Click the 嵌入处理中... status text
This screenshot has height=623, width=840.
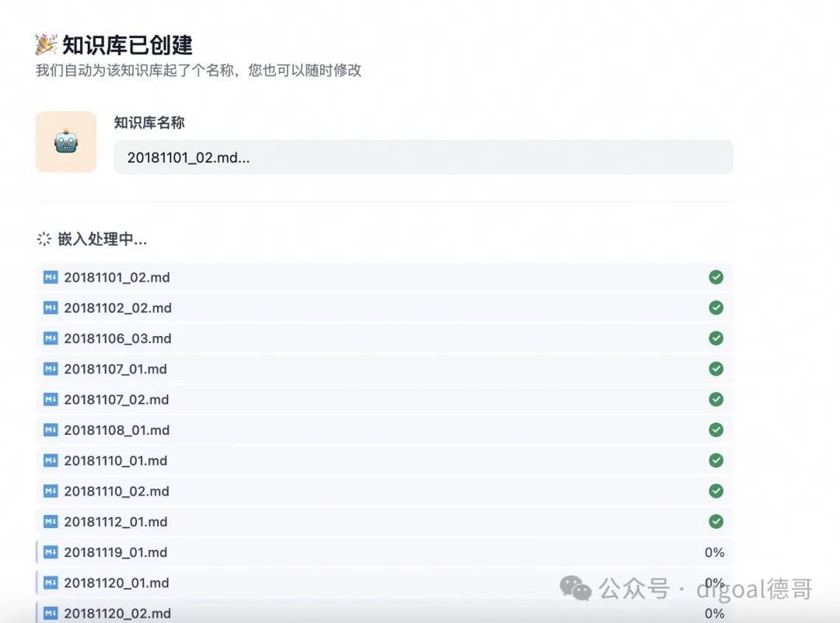click(103, 239)
